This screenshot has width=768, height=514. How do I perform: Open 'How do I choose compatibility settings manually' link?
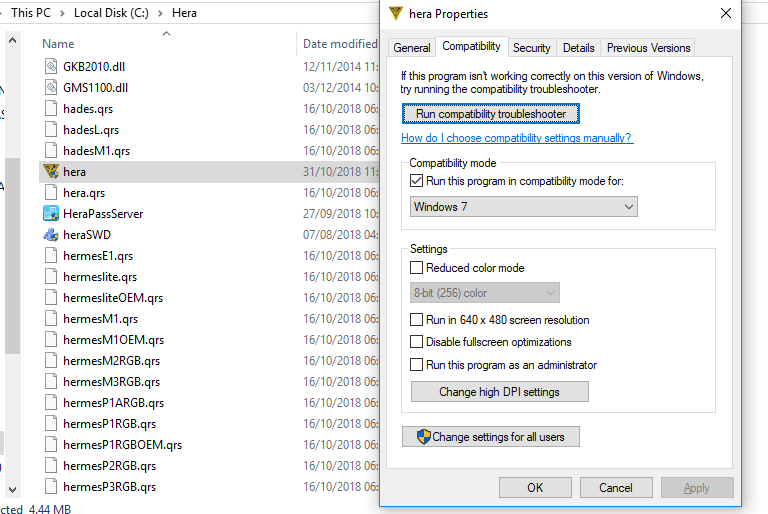516,138
